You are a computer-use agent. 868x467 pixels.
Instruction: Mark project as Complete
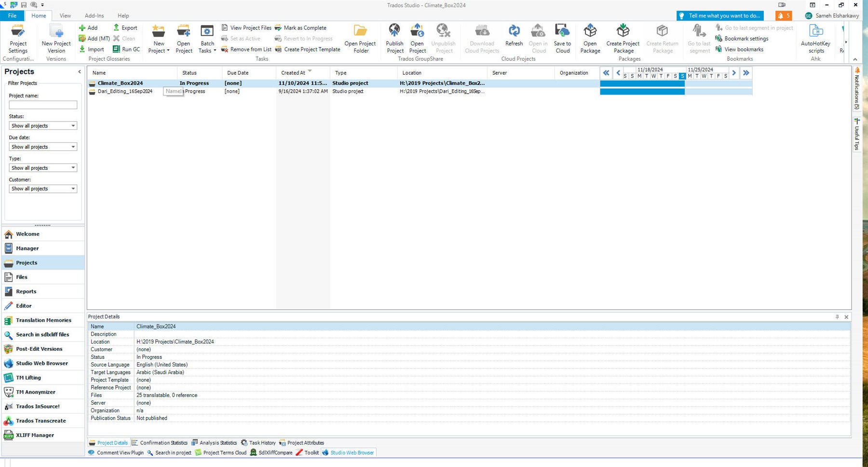[x=300, y=28]
